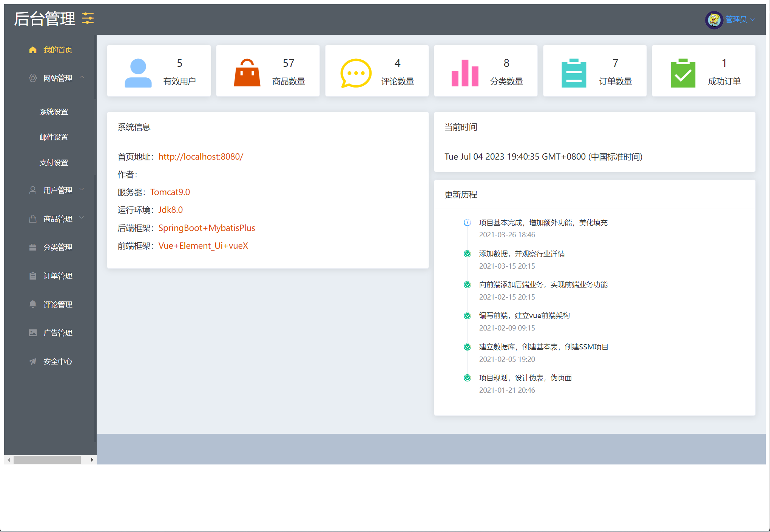Viewport: 770px width, 532px height.
Task: Open the http://localhost:8080/ homepage link
Action: pyautogui.click(x=201, y=157)
